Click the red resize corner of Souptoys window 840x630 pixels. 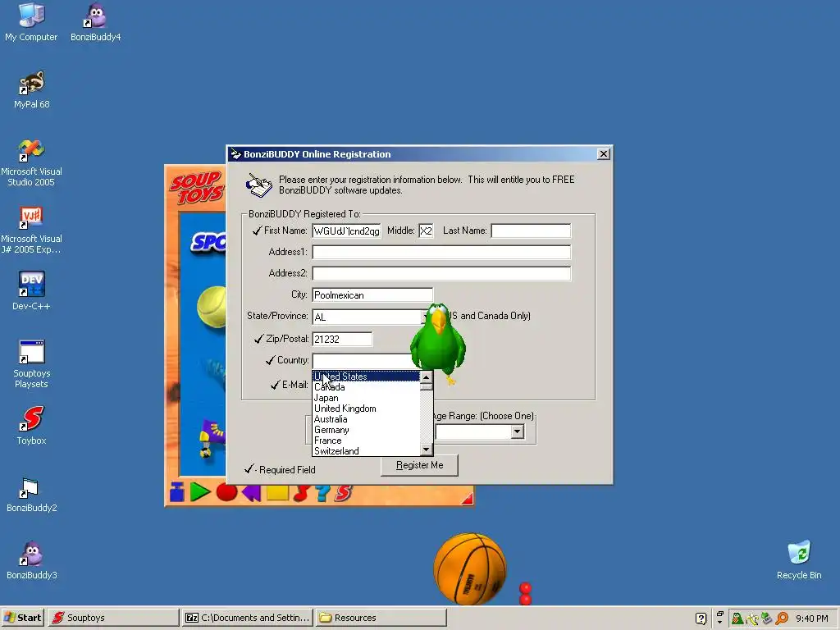(467, 500)
